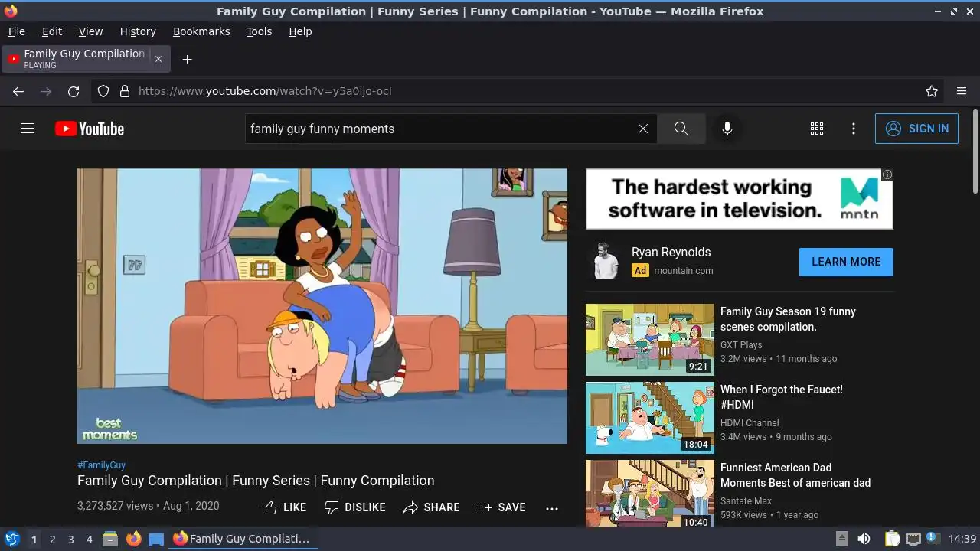The width and height of the screenshot is (980, 551).
Task: Open the YouTube hamburger guide menu
Action: pyautogui.click(x=28, y=129)
